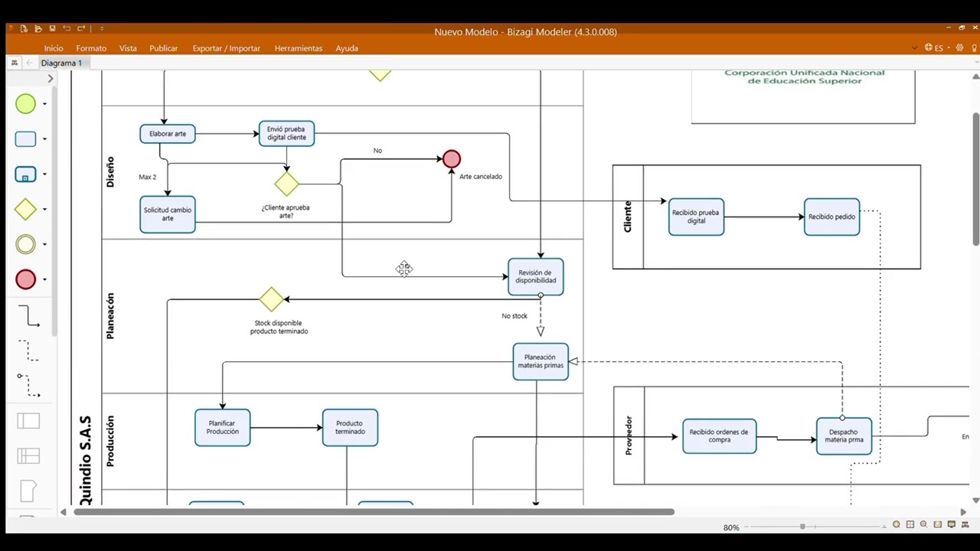
Task: Select the Sub-Process palette shape
Action: coord(25,174)
